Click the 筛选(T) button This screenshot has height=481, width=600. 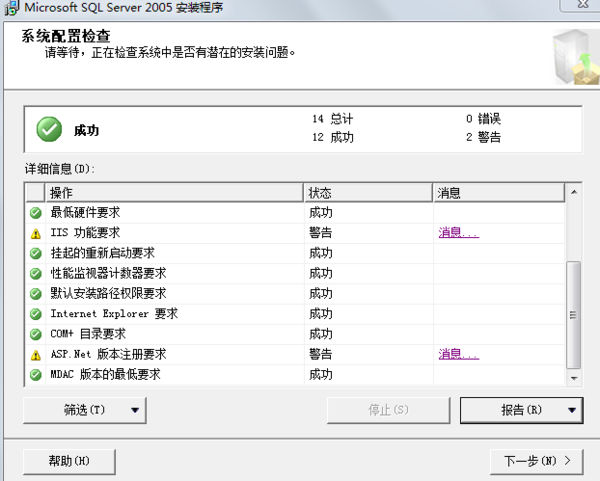[x=85, y=410]
